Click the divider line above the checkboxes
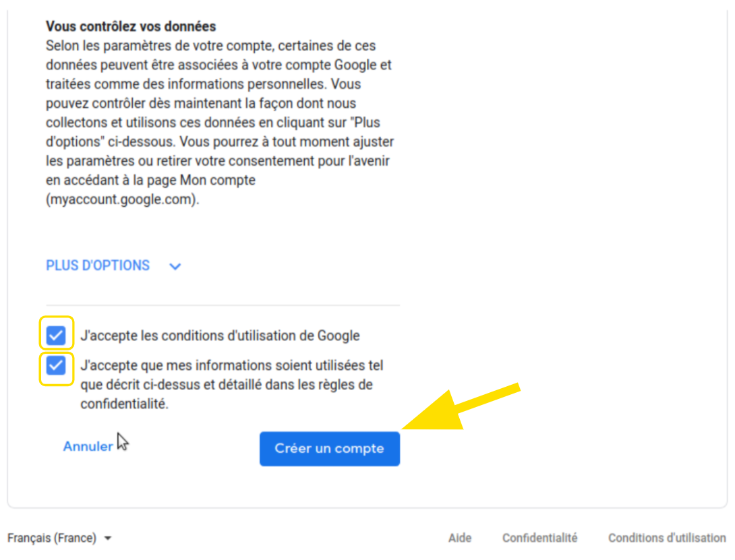 pos(223,305)
